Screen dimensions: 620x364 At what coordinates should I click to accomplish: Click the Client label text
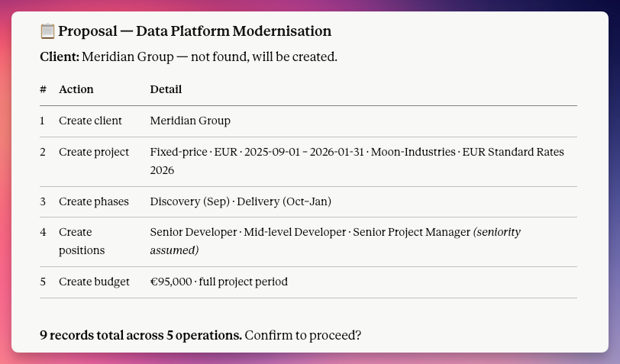[x=60, y=57]
